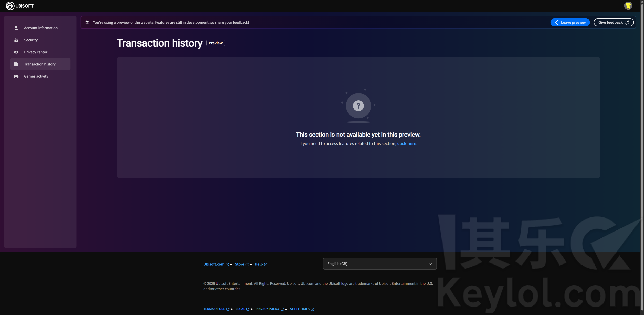This screenshot has height=315, width=644.
Task: Click the Privacy center eye icon
Action: [x=16, y=52]
